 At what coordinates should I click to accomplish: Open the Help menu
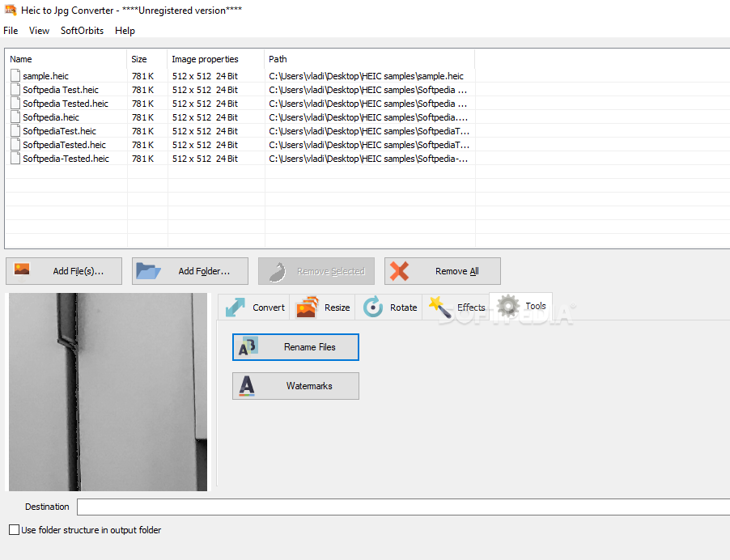coord(125,31)
